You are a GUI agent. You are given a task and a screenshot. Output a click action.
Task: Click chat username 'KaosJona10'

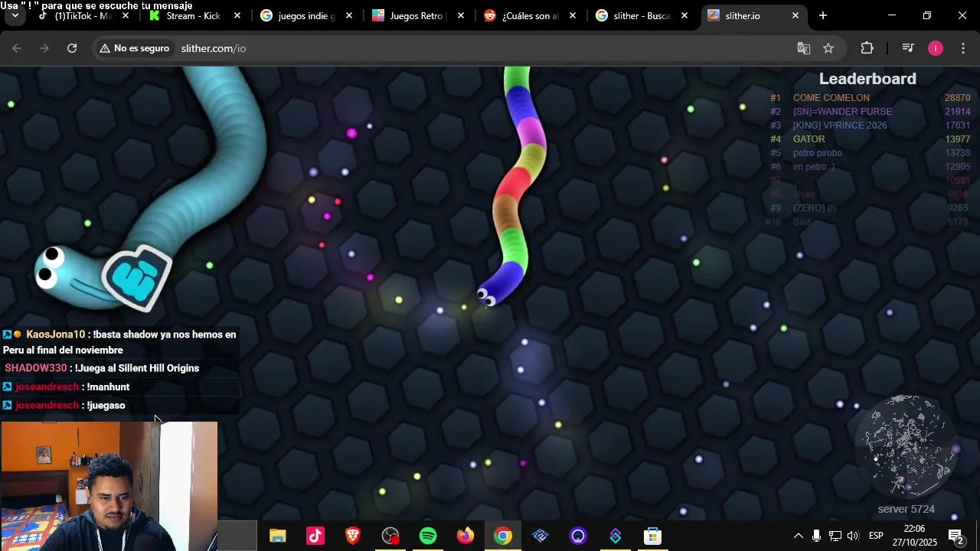pos(55,334)
